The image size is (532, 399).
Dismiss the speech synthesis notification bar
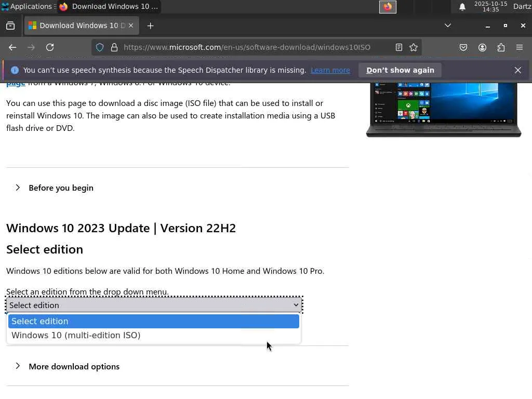[x=518, y=70]
